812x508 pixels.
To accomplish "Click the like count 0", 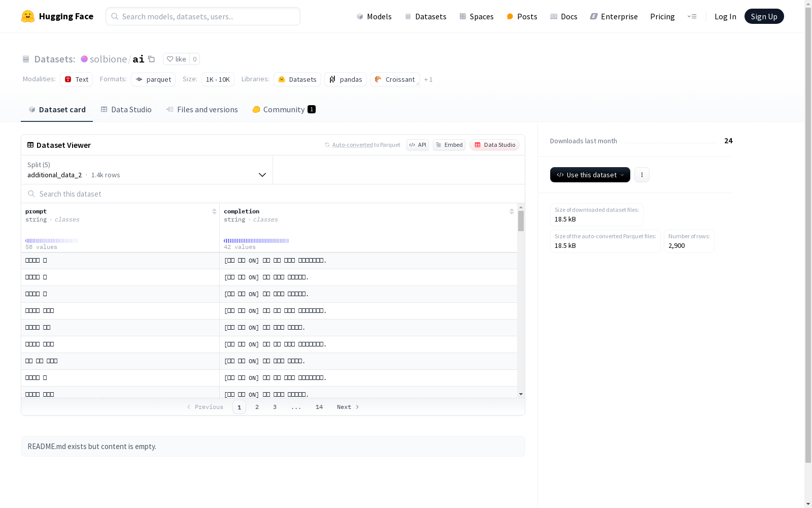I will (x=194, y=59).
